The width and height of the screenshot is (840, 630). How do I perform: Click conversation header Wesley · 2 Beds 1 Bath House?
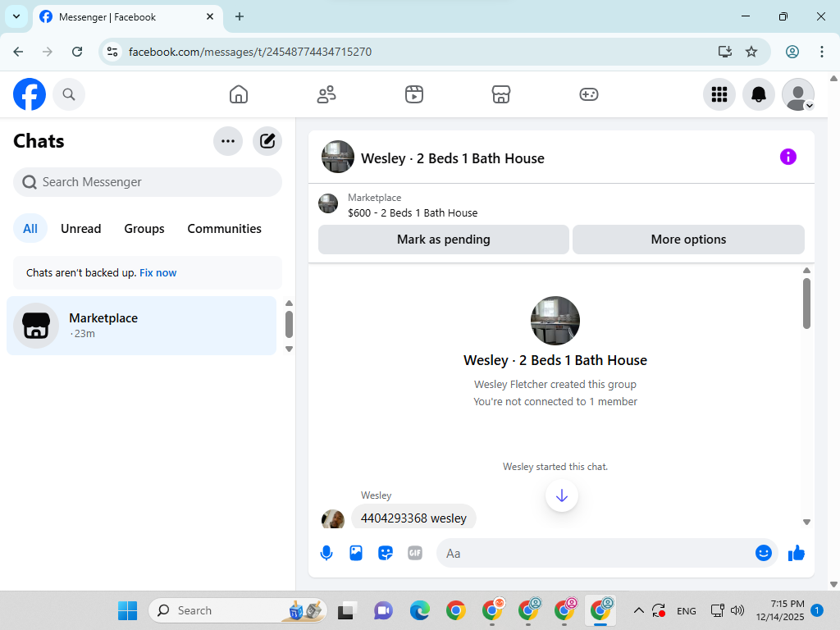tap(453, 158)
